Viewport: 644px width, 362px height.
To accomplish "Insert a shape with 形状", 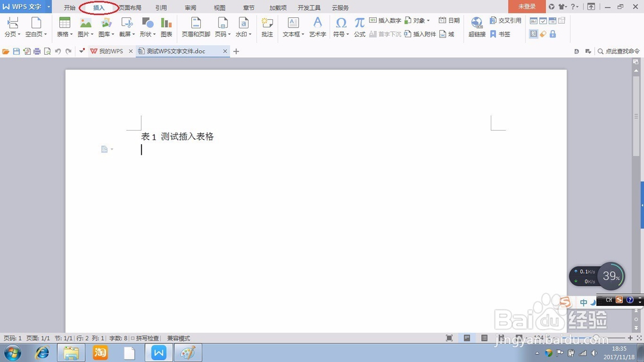I will coord(147,27).
